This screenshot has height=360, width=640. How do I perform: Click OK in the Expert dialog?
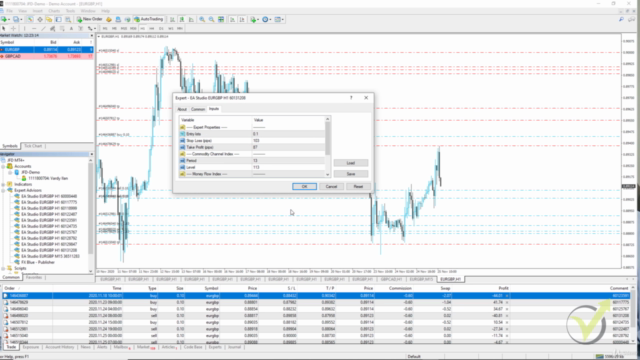click(x=304, y=187)
